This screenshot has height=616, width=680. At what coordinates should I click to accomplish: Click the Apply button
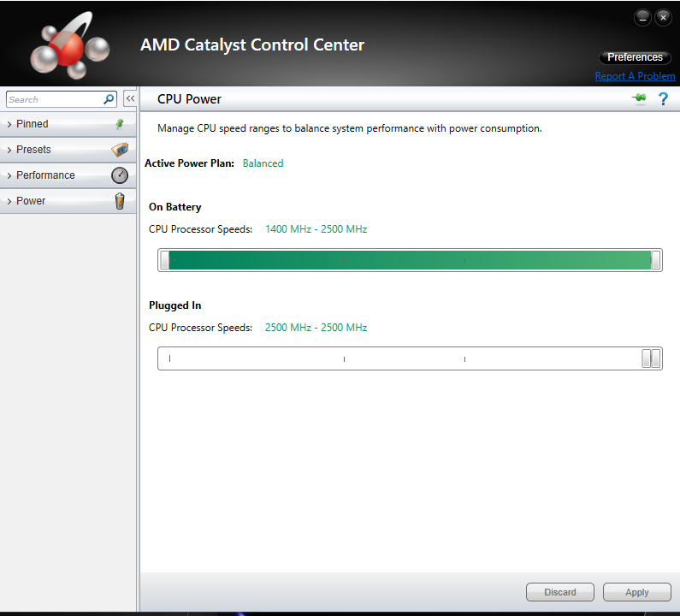(636, 592)
